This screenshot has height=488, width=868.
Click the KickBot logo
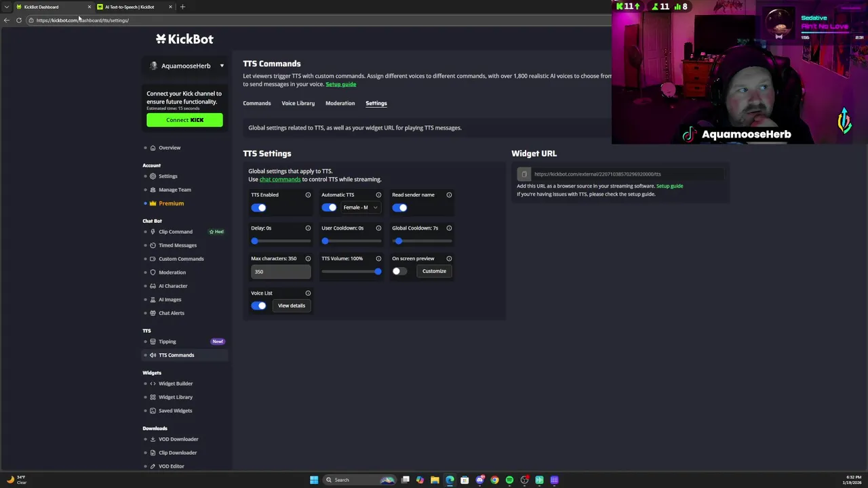(184, 39)
